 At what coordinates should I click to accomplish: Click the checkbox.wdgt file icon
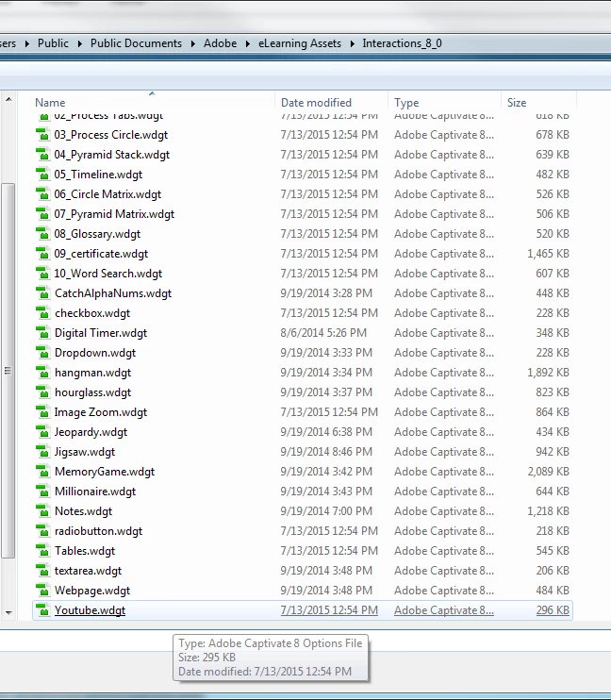(x=42, y=313)
